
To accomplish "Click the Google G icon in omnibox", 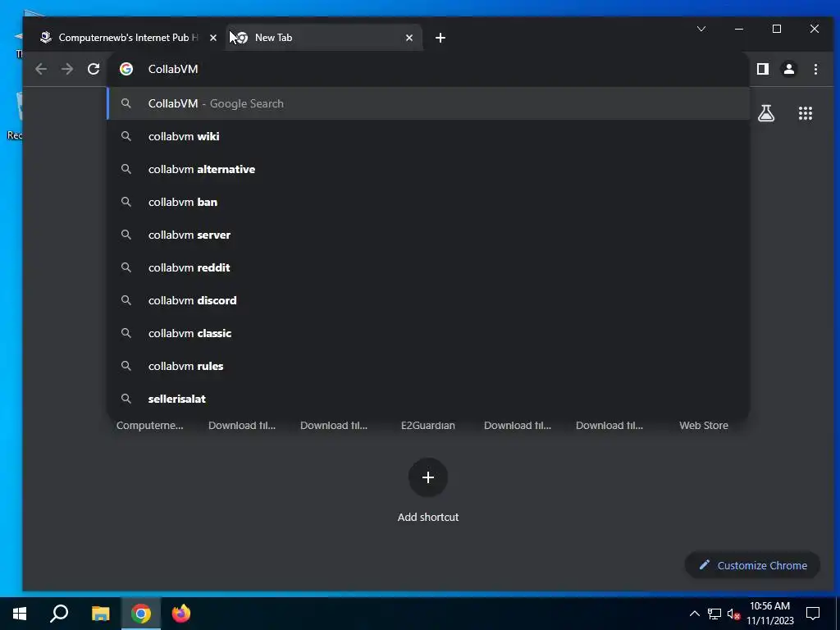I will click(126, 69).
